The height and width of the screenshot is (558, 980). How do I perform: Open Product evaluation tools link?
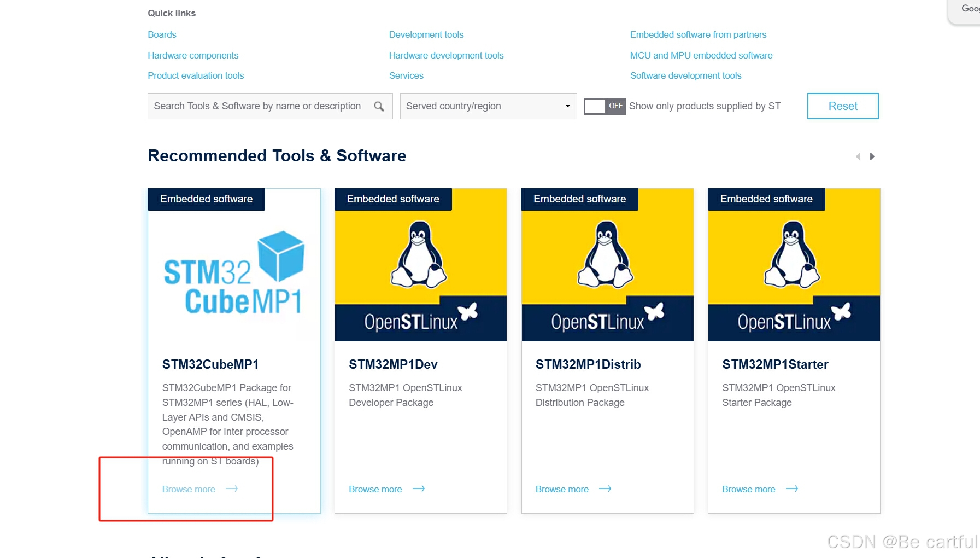coord(196,75)
